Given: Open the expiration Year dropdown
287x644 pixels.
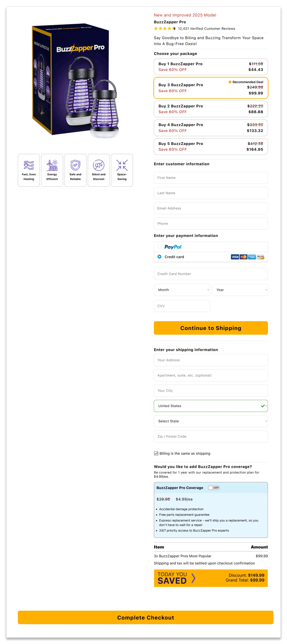Looking at the screenshot, I should tap(240, 290).
